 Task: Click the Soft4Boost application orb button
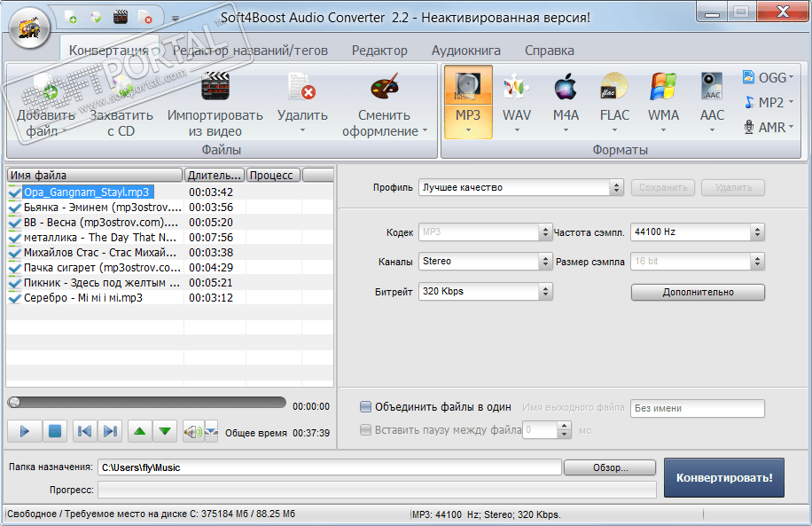coord(29,28)
